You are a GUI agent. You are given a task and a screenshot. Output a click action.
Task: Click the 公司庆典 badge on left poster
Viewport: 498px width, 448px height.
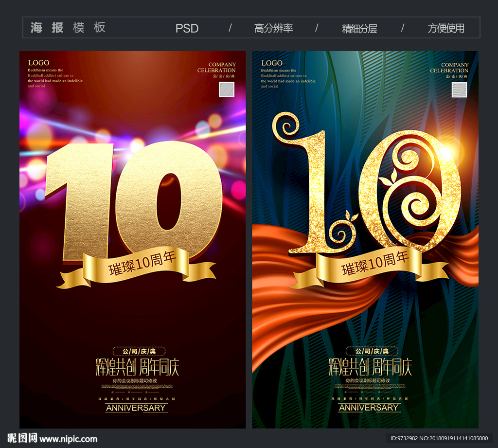(139, 351)
